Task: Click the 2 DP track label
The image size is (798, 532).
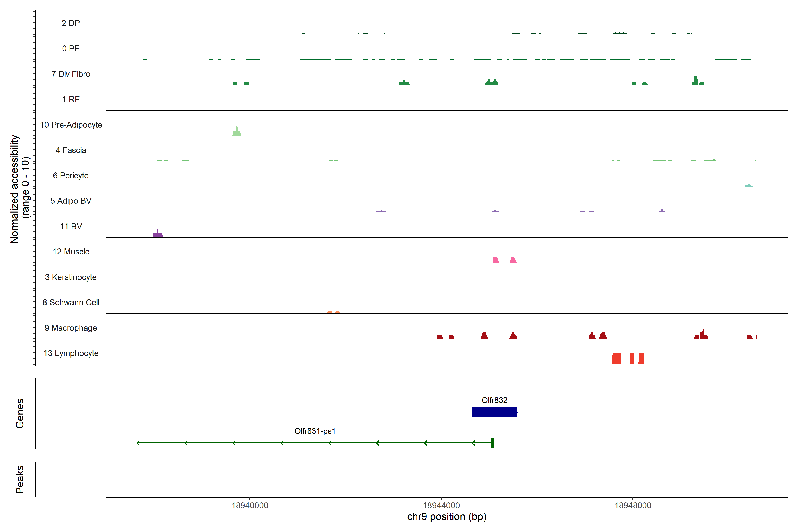Action: (71, 23)
